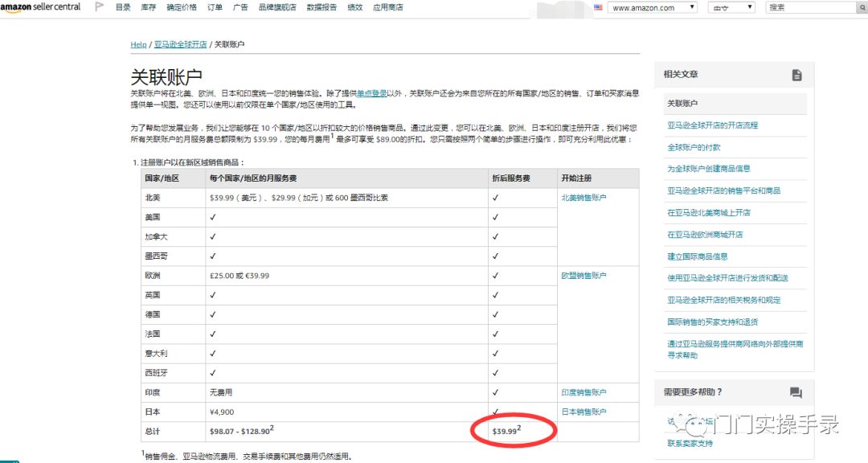
Task: Open article 亚马逊全球开店的开店流程
Action: (712, 125)
